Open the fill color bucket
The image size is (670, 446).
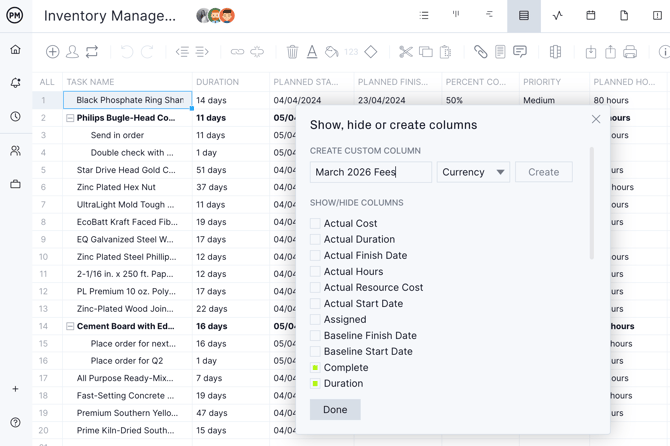[x=332, y=52]
